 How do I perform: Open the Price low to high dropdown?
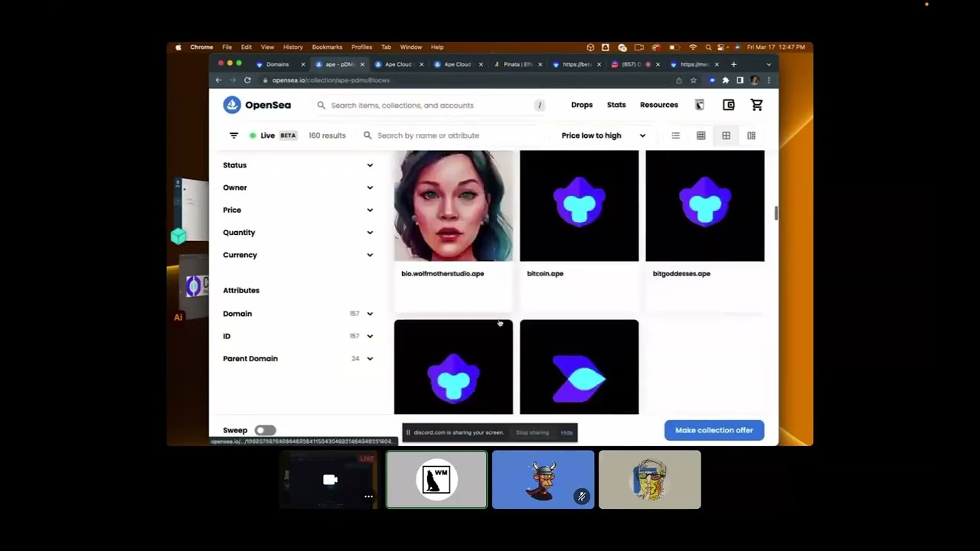point(603,135)
